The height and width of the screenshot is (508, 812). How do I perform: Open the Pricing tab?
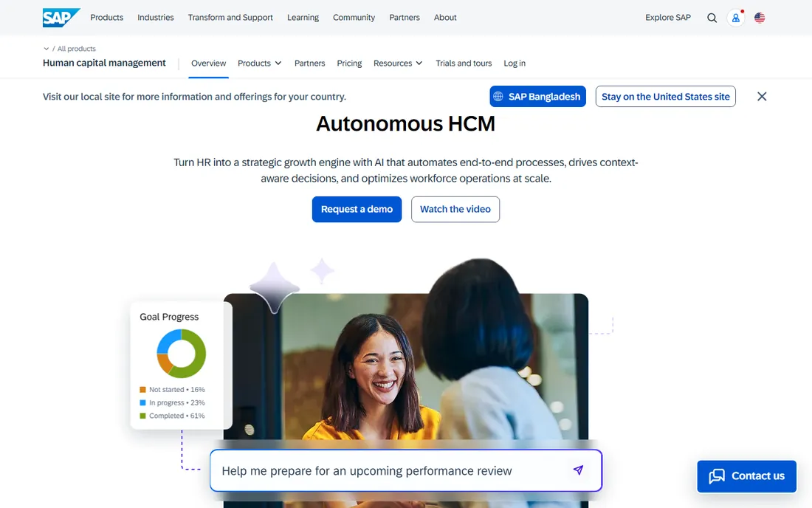[349, 63]
